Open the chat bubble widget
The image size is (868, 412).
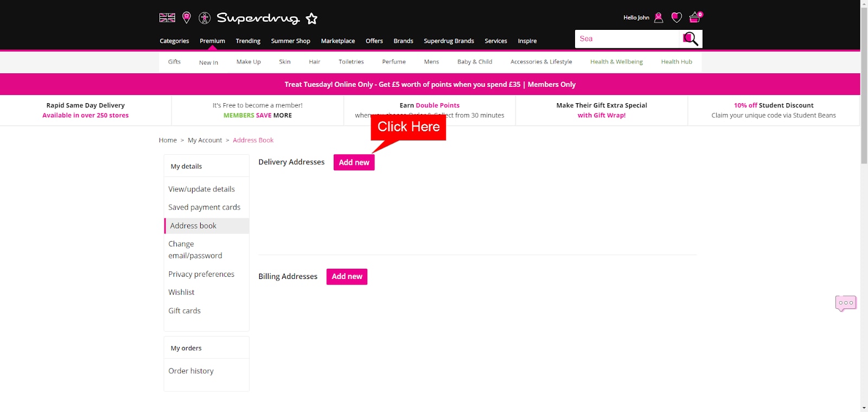tap(846, 303)
